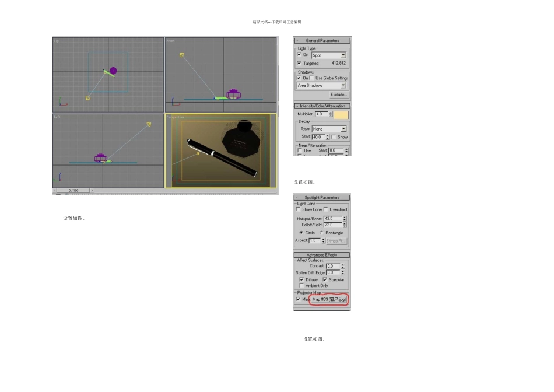554x392 pixels.
Task: Click the Soften Diff. Edge spinner
Action: coord(343,273)
